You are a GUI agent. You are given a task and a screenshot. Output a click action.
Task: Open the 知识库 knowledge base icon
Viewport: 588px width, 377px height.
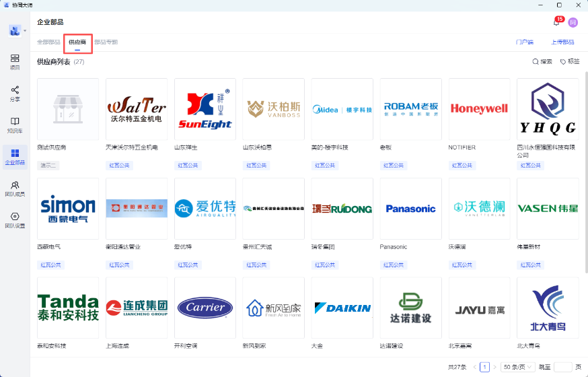15,125
